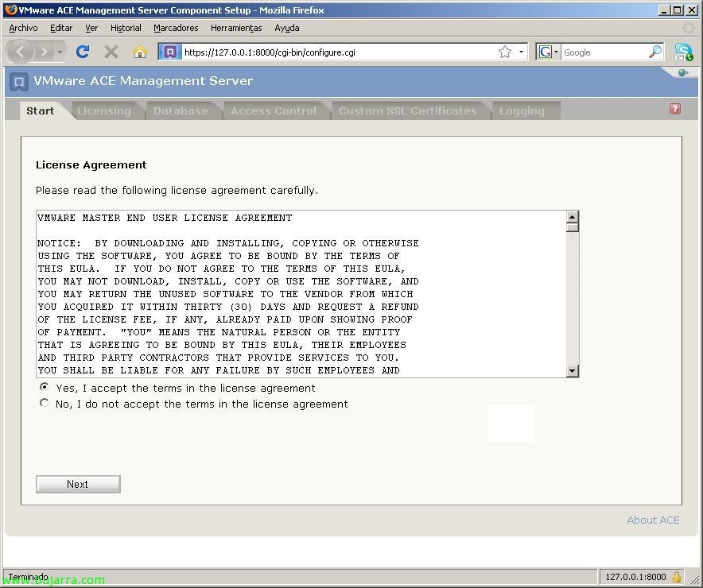The height and width of the screenshot is (588, 703).
Task: Maximize the Firefox window
Action: coord(678,10)
